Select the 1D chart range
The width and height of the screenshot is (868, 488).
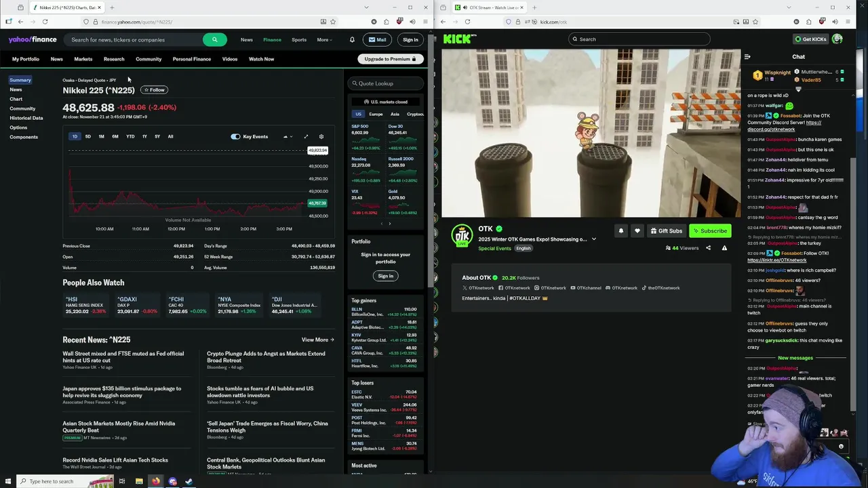coord(75,136)
